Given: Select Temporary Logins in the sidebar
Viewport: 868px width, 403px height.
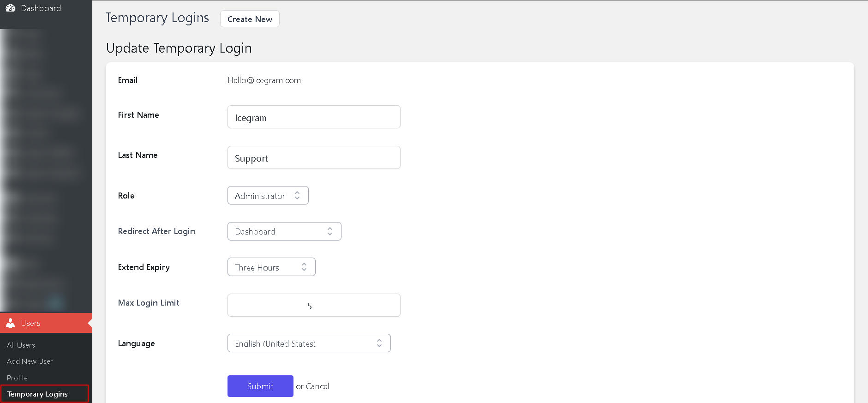Looking at the screenshot, I should [37, 394].
